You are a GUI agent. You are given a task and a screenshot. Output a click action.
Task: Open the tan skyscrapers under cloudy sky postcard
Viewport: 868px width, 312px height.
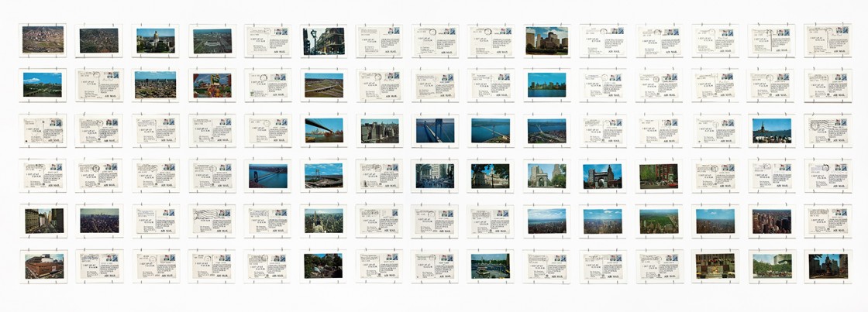click(547, 41)
